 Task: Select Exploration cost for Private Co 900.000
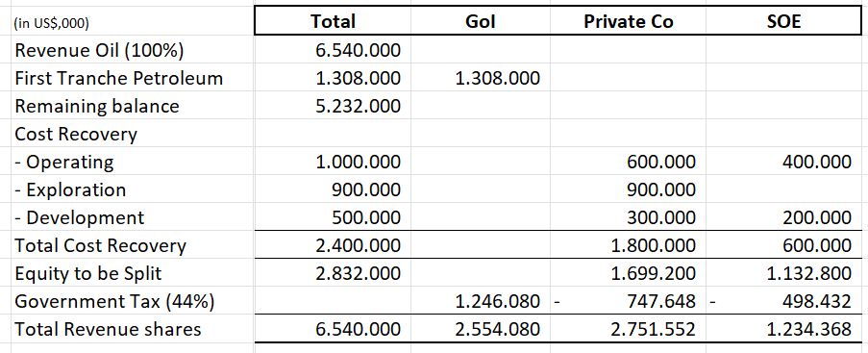[x=628, y=189]
